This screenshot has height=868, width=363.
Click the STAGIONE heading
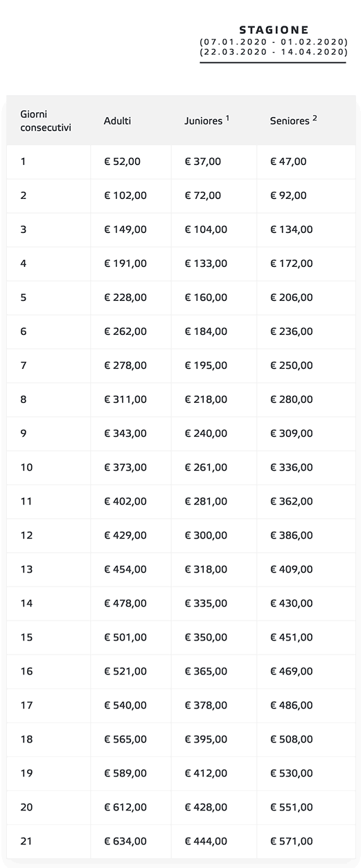pyautogui.click(x=274, y=30)
